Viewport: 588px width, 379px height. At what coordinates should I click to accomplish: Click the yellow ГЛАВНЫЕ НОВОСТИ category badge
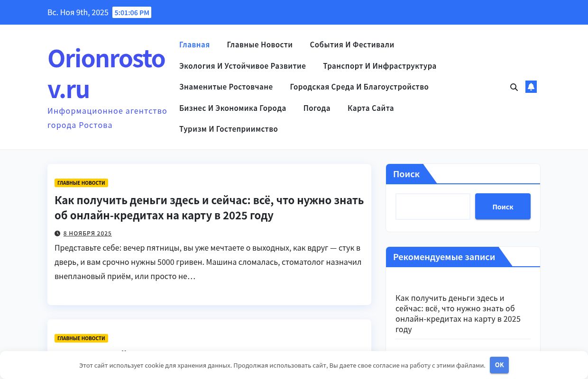[81, 183]
